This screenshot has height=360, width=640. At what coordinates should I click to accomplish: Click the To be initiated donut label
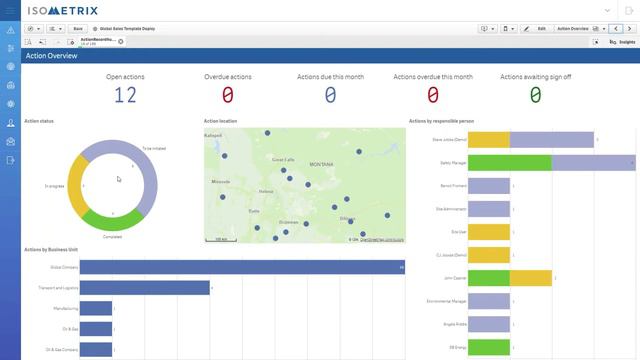(x=154, y=149)
